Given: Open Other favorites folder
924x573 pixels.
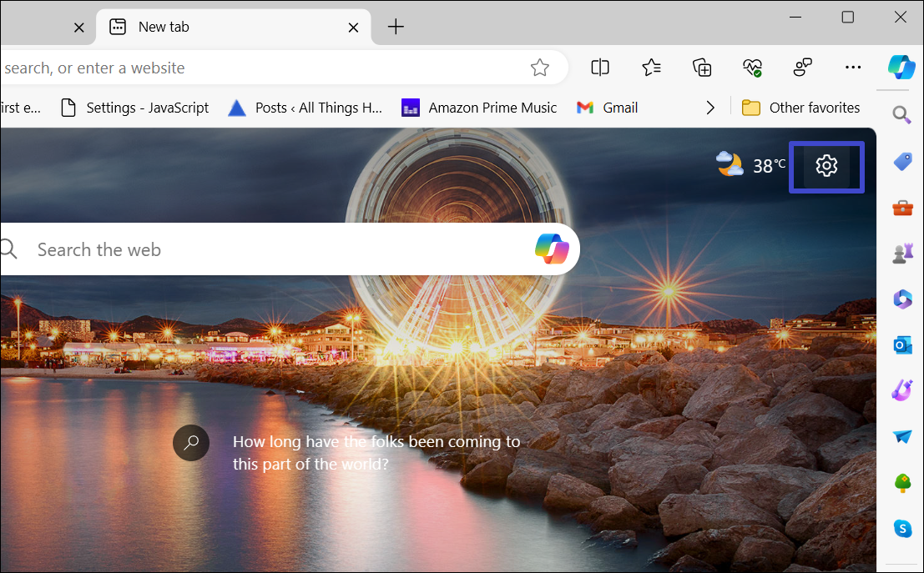Looking at the screenshot, I should point(800,108).
